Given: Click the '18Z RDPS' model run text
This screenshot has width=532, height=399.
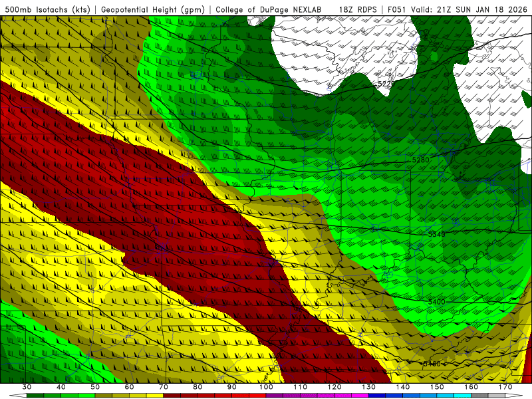Looking at the screenshot, I should [358, 9].
